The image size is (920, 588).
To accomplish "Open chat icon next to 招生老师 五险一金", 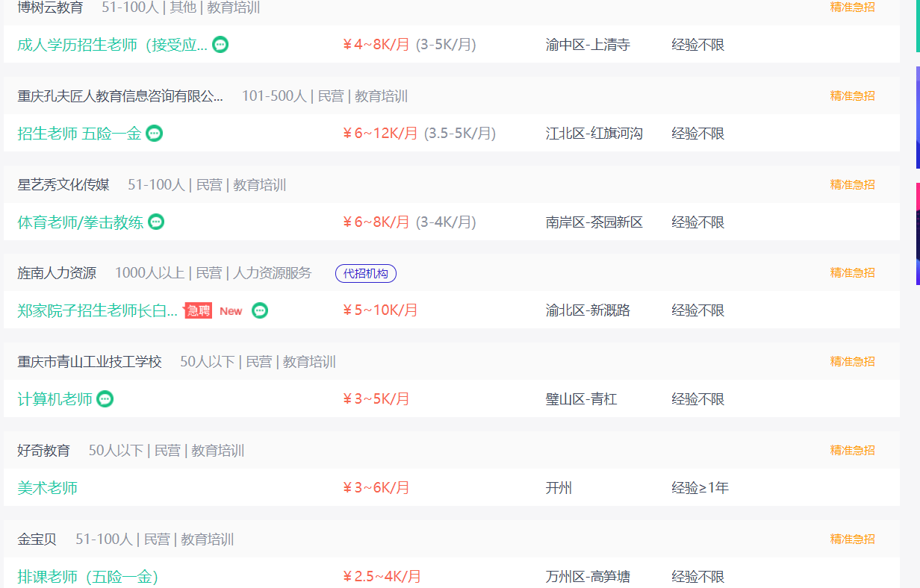I will (154, 134).
